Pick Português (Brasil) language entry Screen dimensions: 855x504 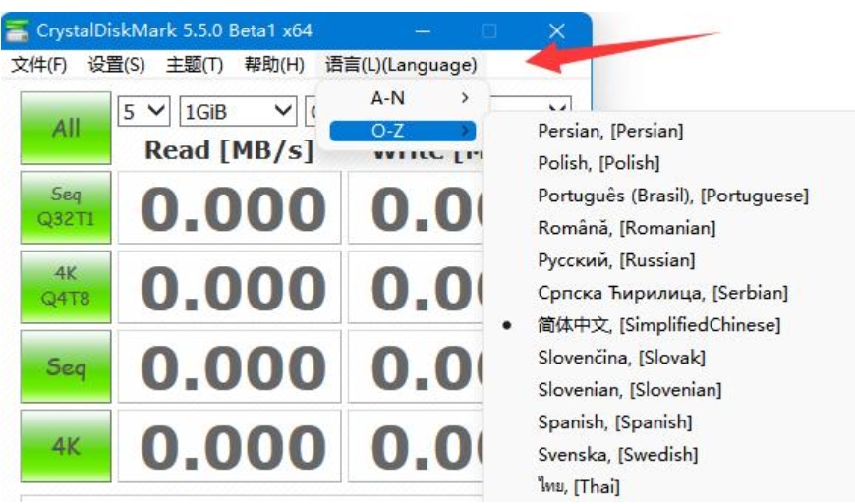672,196
